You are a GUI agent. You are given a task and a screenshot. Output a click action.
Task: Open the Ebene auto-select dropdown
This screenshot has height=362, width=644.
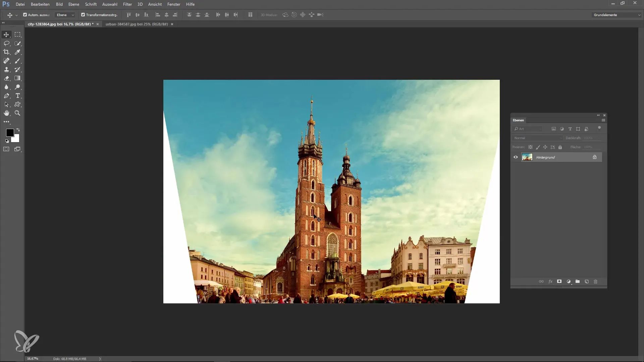click(65, 15)
